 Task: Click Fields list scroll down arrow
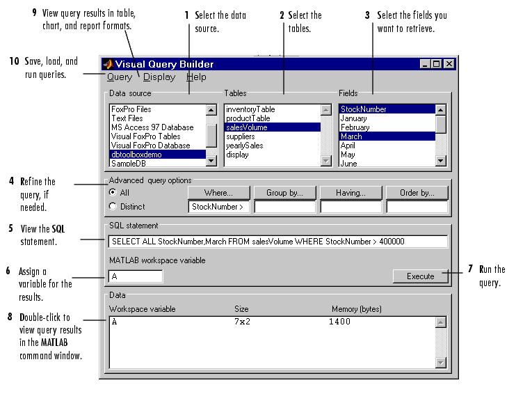[441, 160]
